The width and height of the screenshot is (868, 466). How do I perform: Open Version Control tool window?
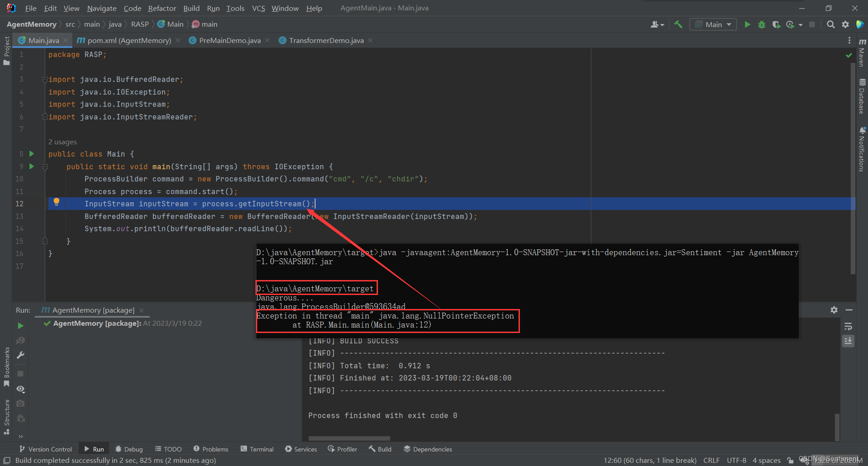(46, 449)
